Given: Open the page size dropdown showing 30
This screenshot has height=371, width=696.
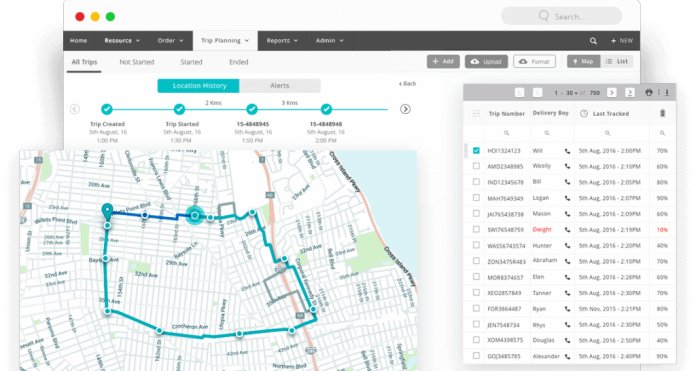Looking at the screenshot, I should (572, 93).
